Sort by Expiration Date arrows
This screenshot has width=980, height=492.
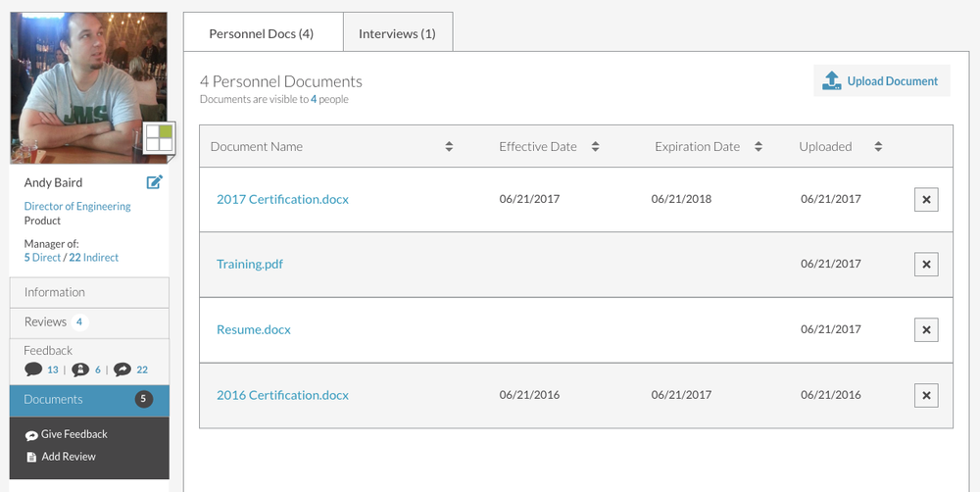point(759,146)
